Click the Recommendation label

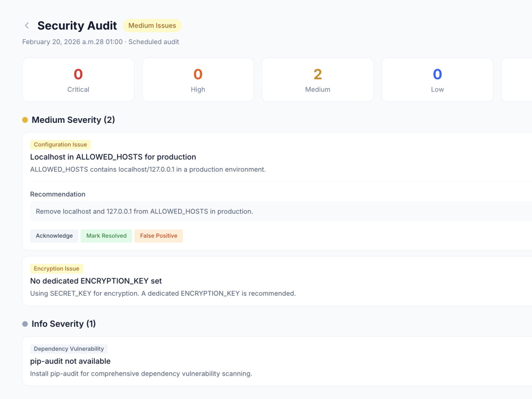(x=57, y=194)
